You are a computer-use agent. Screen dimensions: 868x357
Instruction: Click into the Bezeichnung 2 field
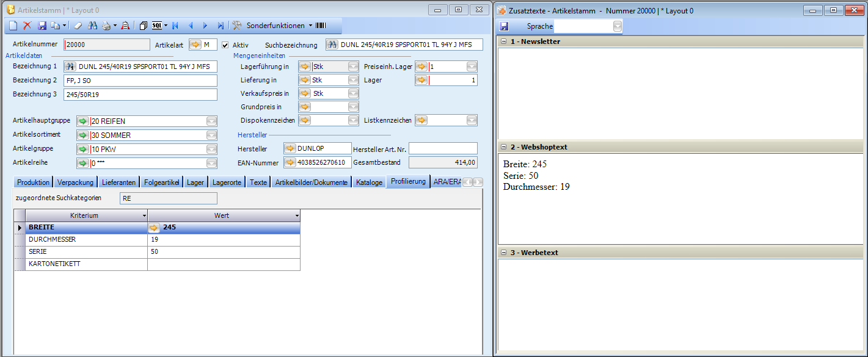tap(140, 81)
